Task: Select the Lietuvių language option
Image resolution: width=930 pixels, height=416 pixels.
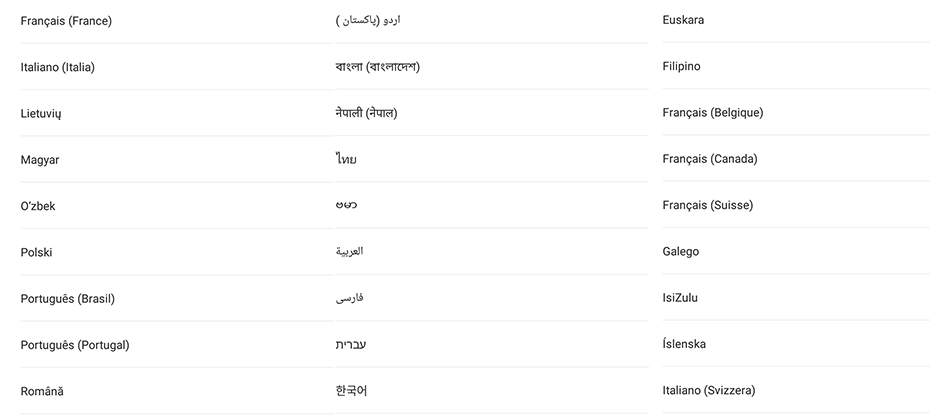Action: [41, 114]
